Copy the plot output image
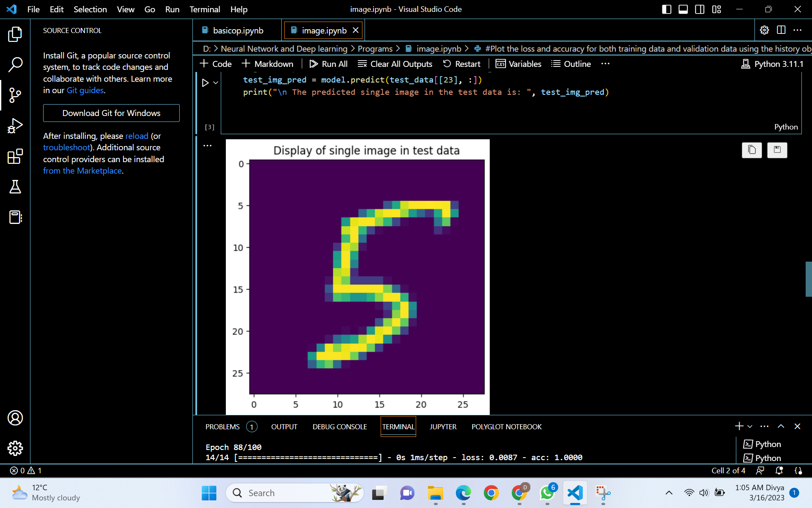 pyautogui.click(x=752, y=150)
